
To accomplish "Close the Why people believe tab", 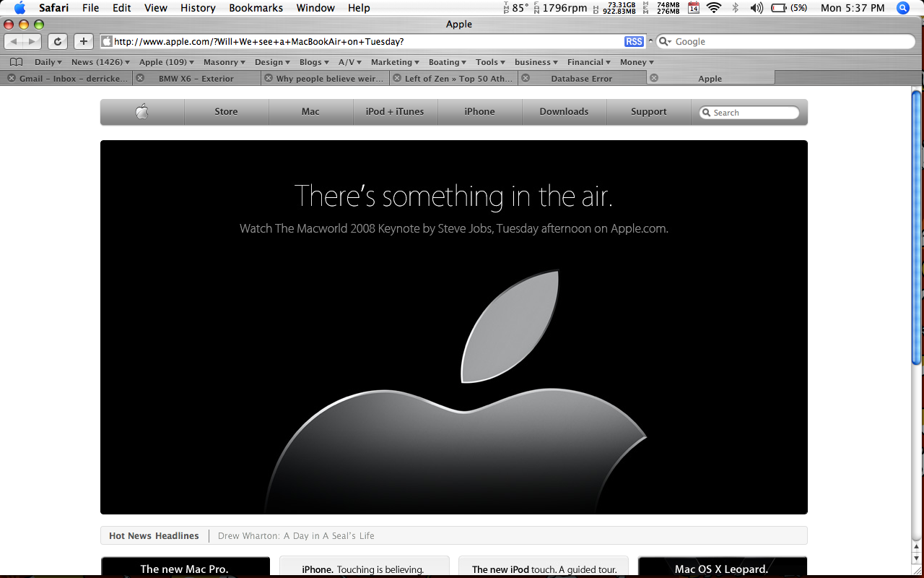I will point(269,78).
